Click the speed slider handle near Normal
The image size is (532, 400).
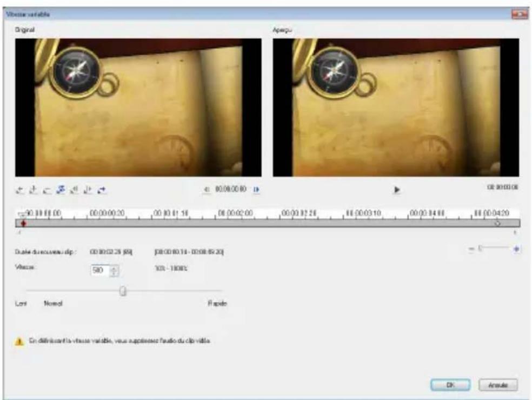123,290
